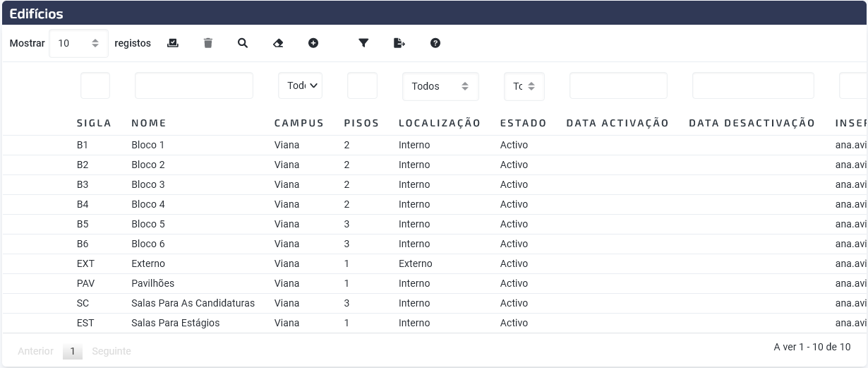The height and width of the screenshot is (368, 868).
Task: Click the Data Activação filter field
Action: pos(618,85)
